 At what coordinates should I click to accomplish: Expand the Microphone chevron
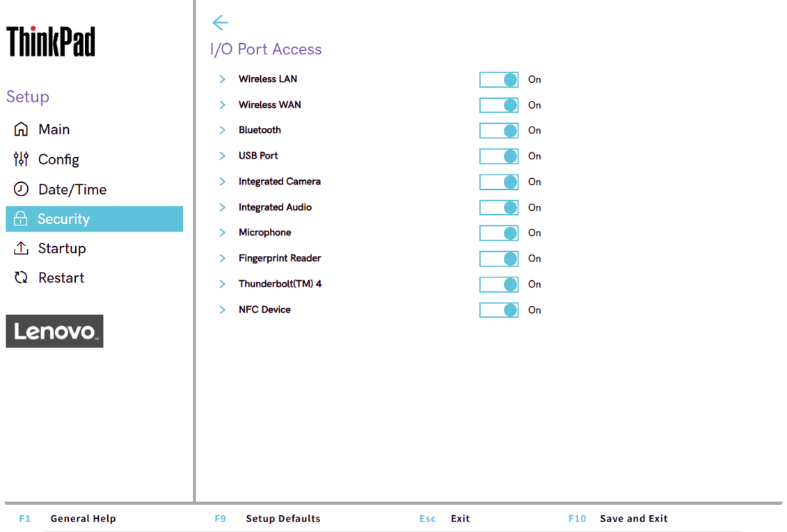[x=223, y=233]
